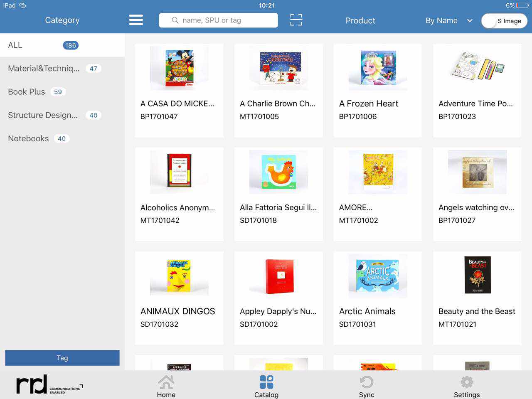Click product code BP1701027
The image size is (532, 399).
click(x=457, y=220)
